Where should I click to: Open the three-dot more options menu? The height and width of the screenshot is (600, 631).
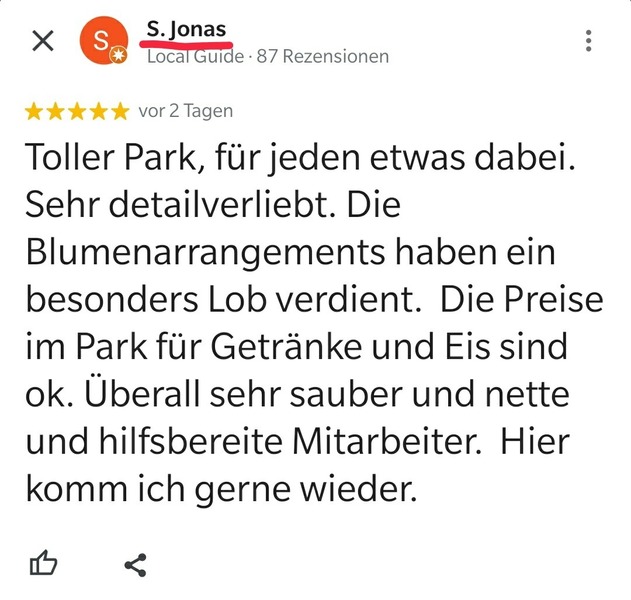pyautogui.click(x=589, y=41)
